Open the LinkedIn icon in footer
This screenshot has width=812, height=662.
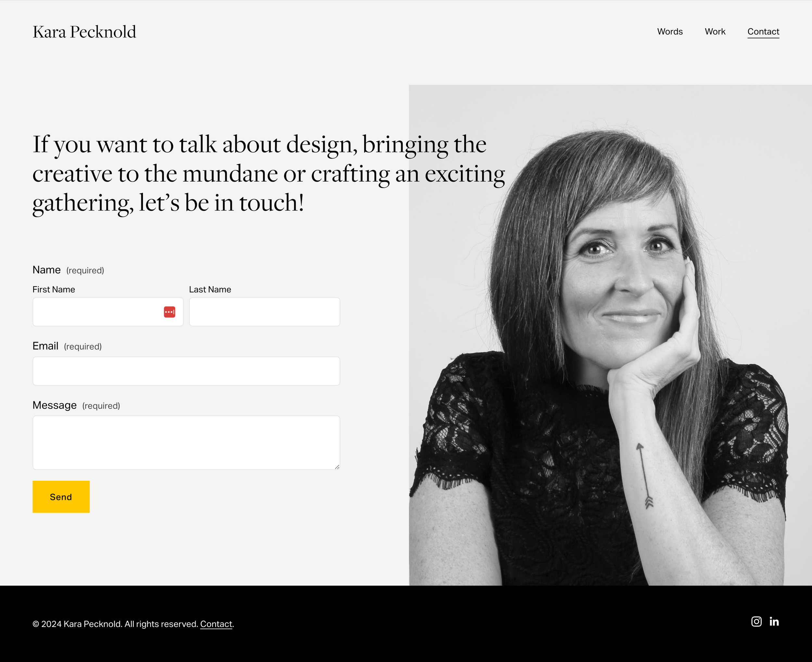(774, 622)
